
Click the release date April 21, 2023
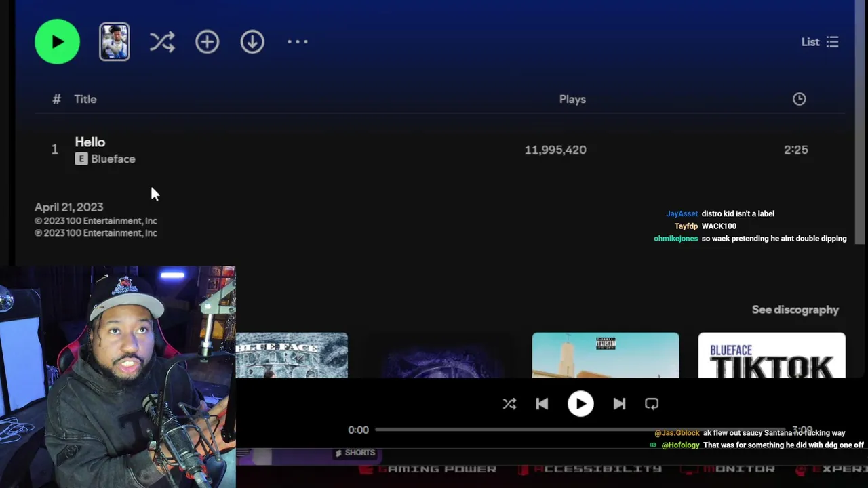[69, 207]
